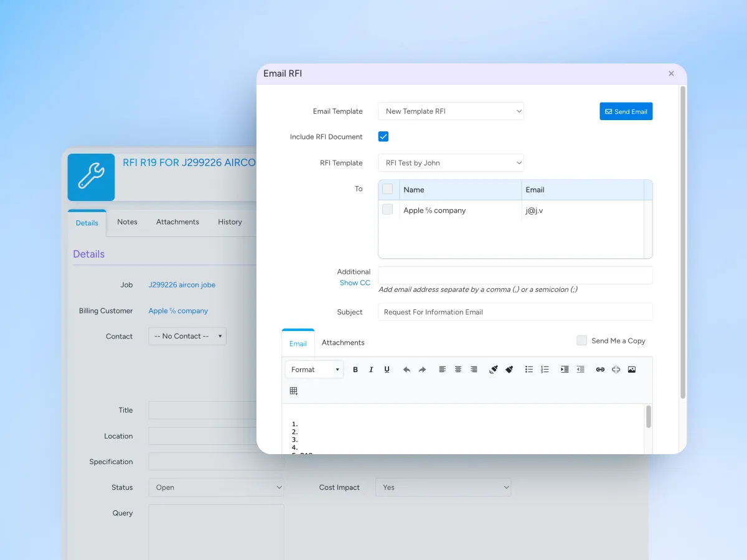Image resolution: width=747 pixels, height=560 pixels.
Task: Expand the RFI Template dropdown
Action: (x=451, y=163)
